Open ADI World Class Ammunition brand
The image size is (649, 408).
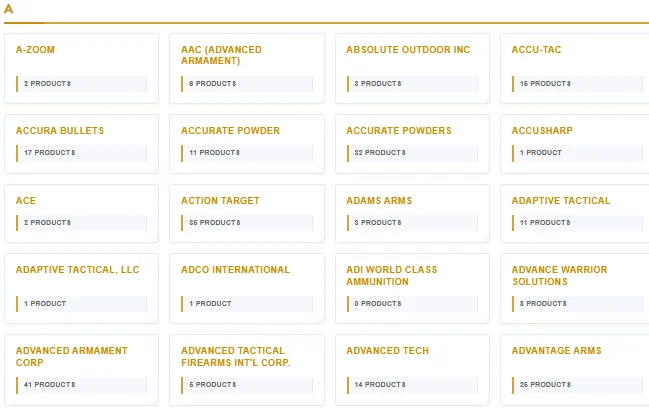pyautogui.click(x=392, y=276)
